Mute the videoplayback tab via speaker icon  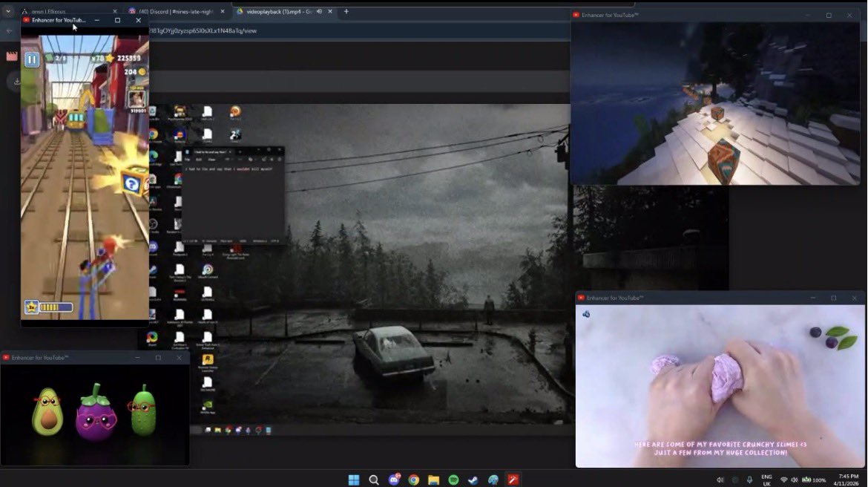320,11
